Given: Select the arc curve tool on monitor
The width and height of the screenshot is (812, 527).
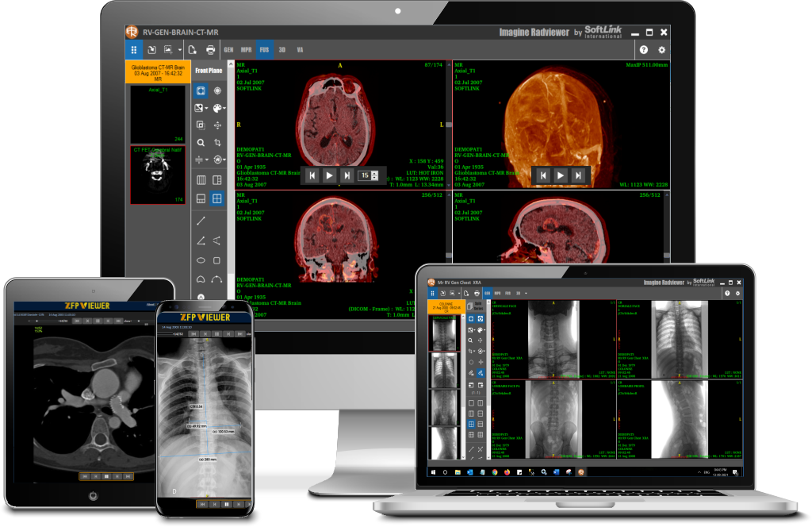Looking at the screenshot, I should click(217, 279).
